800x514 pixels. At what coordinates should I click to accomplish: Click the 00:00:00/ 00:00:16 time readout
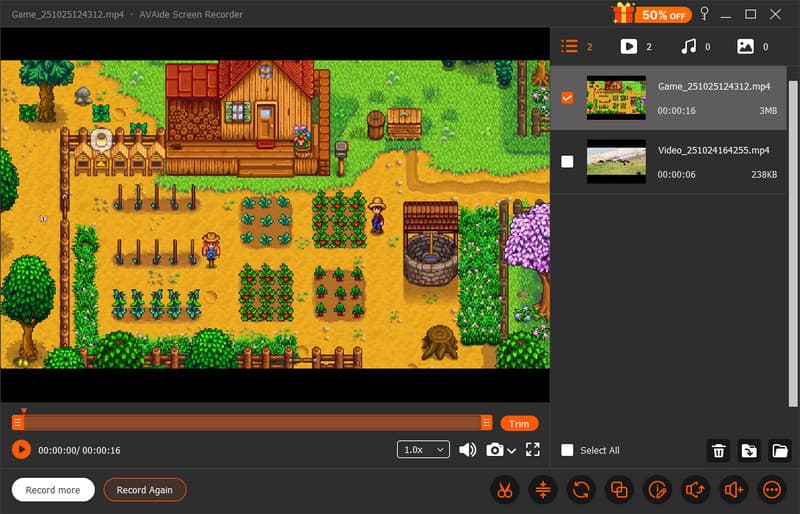80,450
